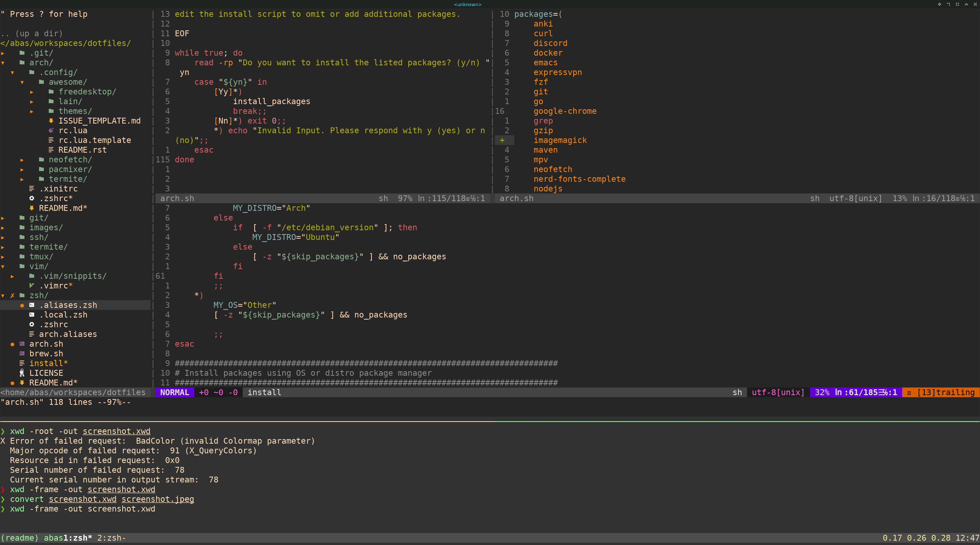Screen dimensions: 980x545
Task: Click the .zshrc gear icon under arch
Action: 32,198
